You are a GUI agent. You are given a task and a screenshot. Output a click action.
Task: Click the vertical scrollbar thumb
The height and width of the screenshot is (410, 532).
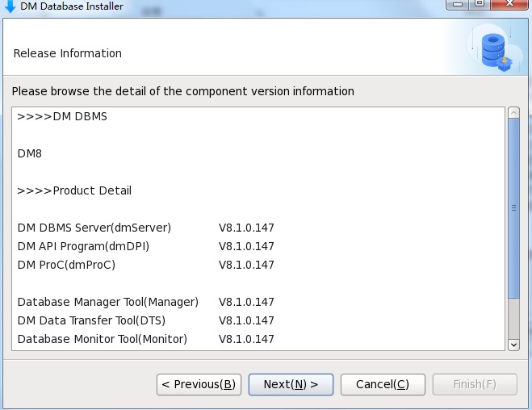513,208
